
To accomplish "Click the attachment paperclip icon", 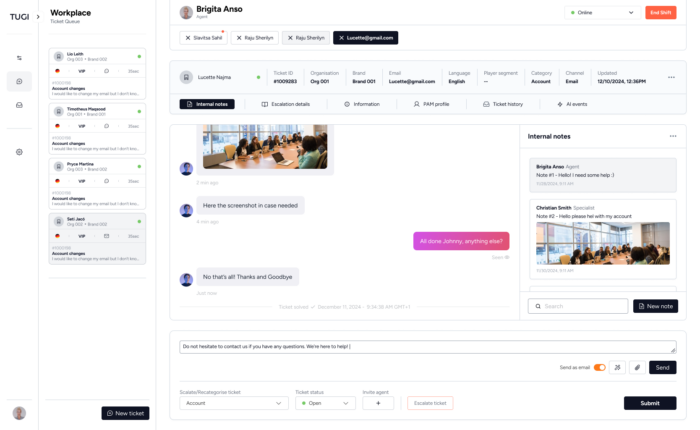I will pos(637,367).
